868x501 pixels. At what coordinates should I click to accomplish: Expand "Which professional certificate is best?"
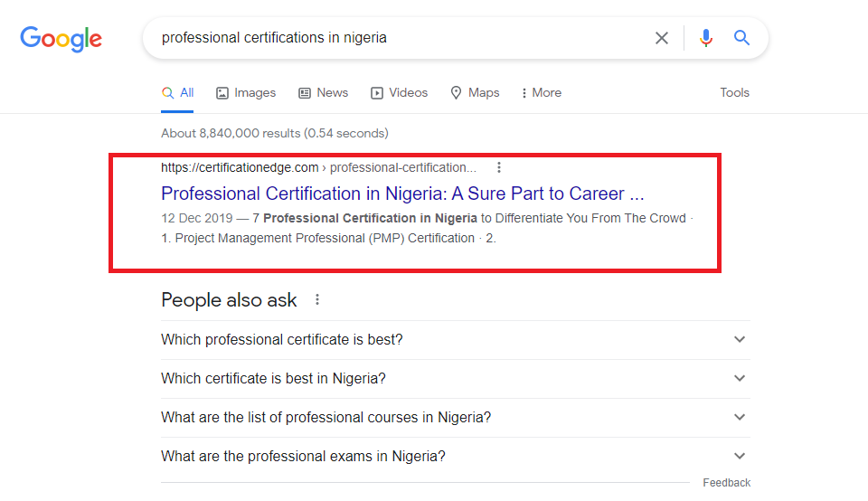(x=456, y=339)
